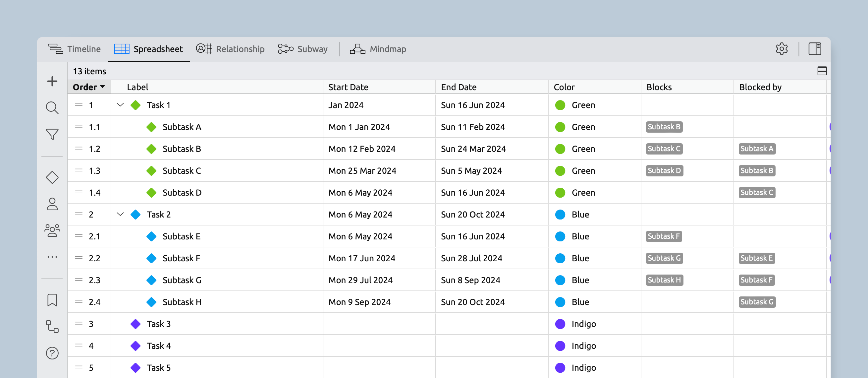Image resolution: width=868 pixels, height=378 pixels.
Task: Switch to the Timeline tab
Action: point(74,49)
